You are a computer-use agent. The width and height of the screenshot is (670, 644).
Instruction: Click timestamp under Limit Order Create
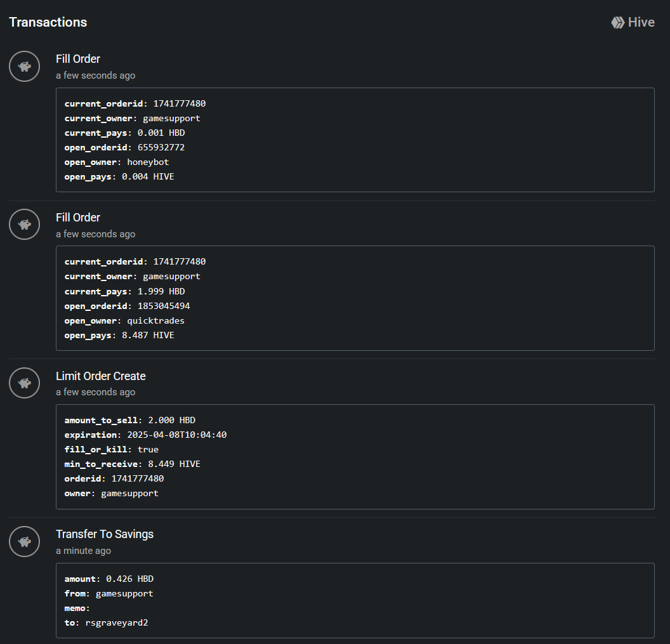(x=95, y=392)
